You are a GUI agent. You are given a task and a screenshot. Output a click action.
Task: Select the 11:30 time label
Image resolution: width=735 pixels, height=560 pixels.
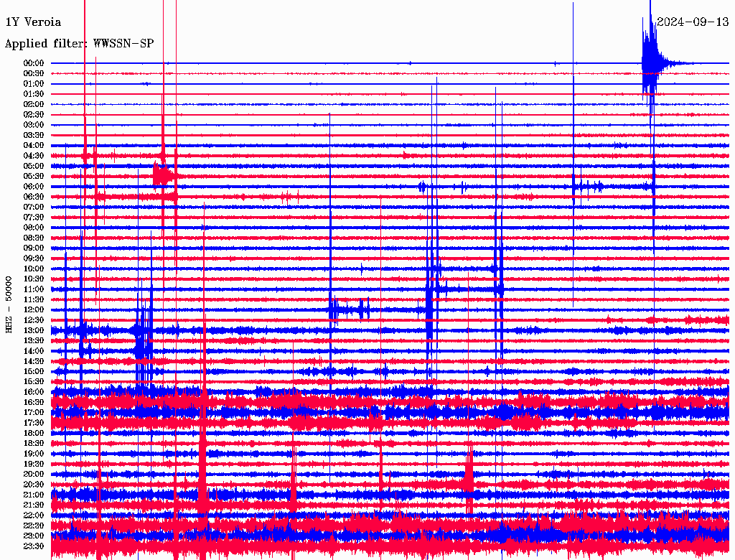pos(34,299)
